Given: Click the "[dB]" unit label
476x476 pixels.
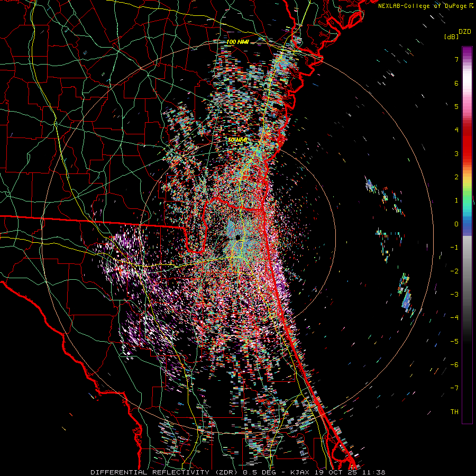Looking at the screenshot, I should tap(451, 36).
